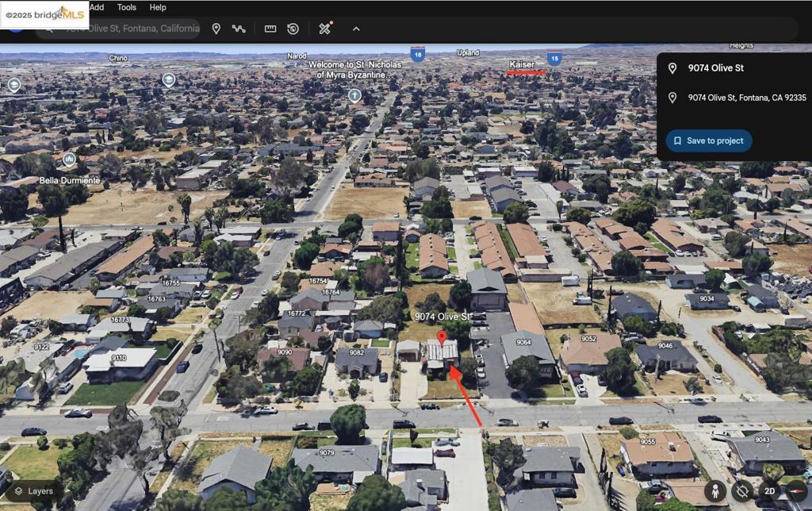Click the reset-tilt crossed-circle icon
Viewport: 812px width, 511px height.
(741, 492)
